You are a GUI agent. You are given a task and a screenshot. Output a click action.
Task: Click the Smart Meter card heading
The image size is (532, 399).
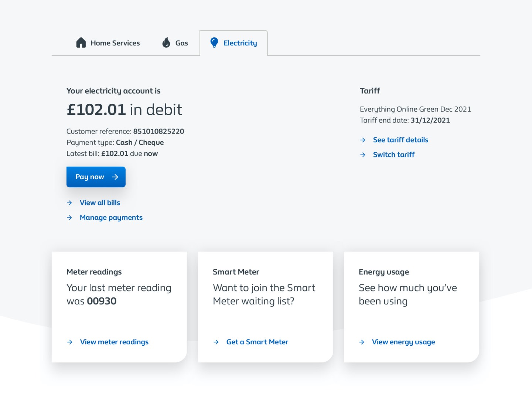tap(236, 272)
